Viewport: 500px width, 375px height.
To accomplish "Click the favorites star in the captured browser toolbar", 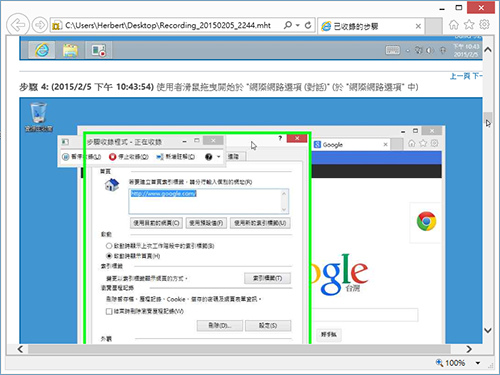I will click(423, 144).
